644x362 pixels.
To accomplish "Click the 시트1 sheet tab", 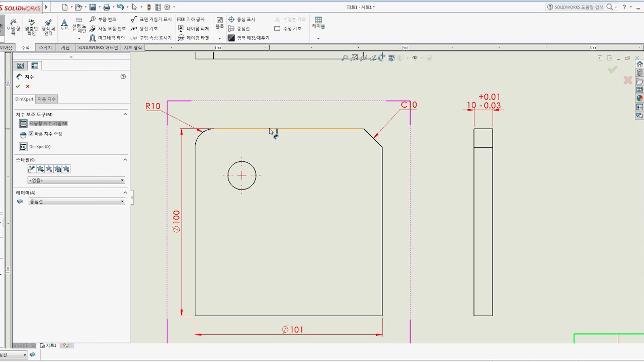I will click(x=48, y=345).
